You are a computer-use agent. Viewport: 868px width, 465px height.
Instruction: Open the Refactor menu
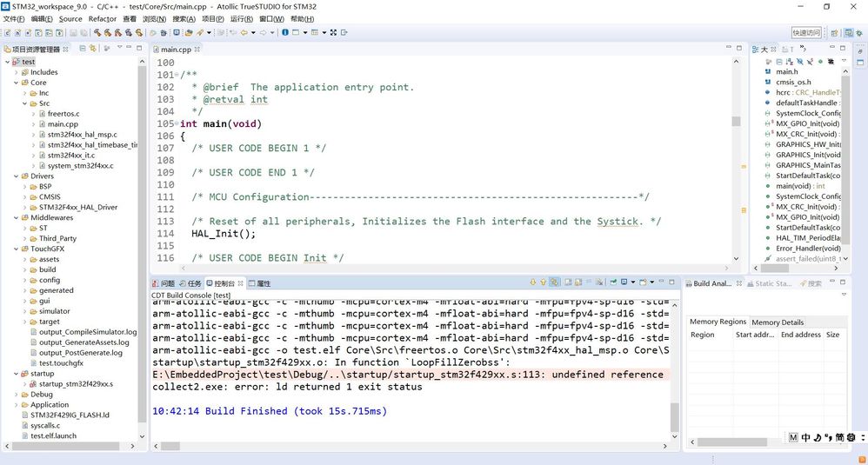click(103, 19)
